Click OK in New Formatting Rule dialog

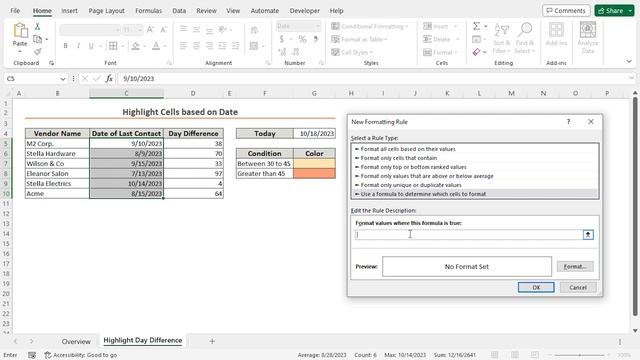click(x=536, y=287)
